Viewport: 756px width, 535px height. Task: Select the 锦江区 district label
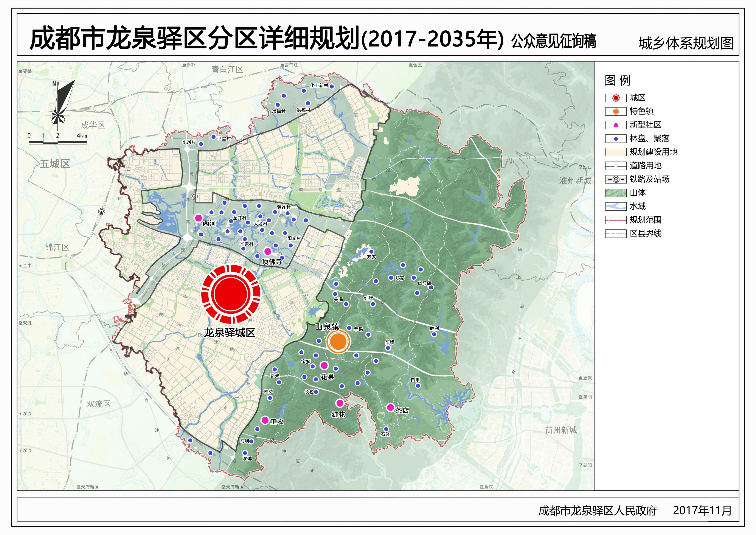click(57, 247)
